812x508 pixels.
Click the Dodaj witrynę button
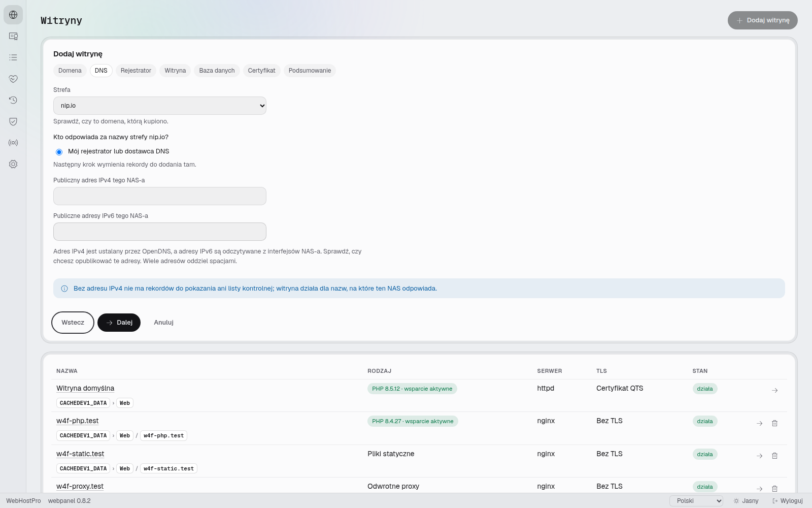pyautogui.click(x=763, y=20)
